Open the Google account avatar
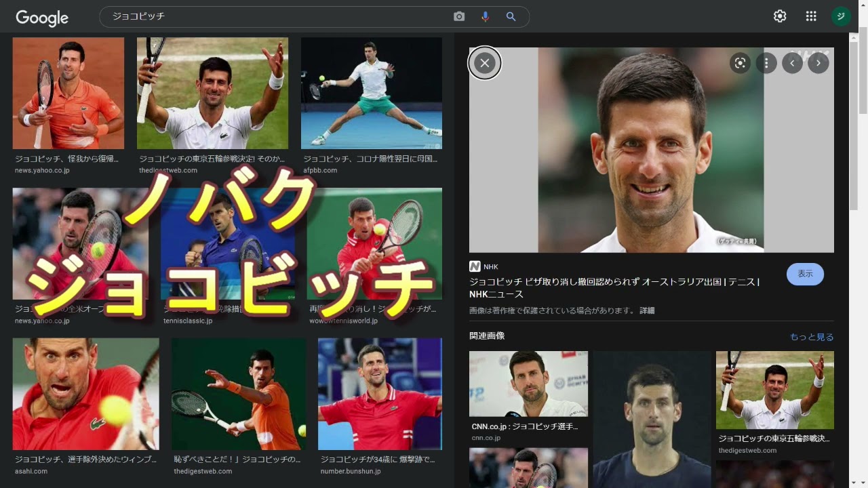This screenshot has width=868, height=488. [841, 16]
